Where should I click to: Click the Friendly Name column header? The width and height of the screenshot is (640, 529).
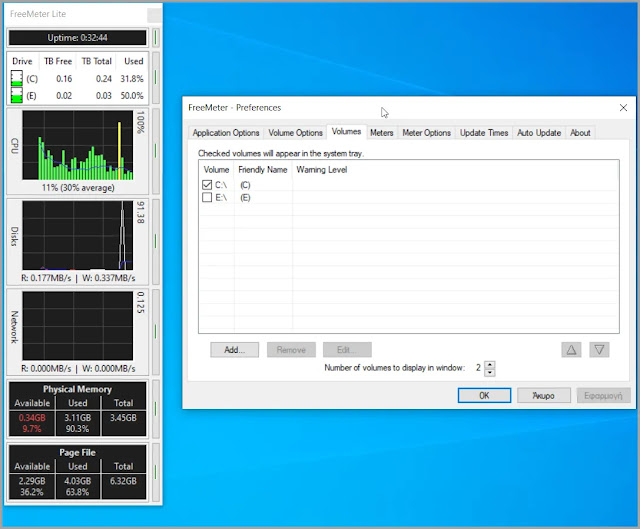coord(263,170)
